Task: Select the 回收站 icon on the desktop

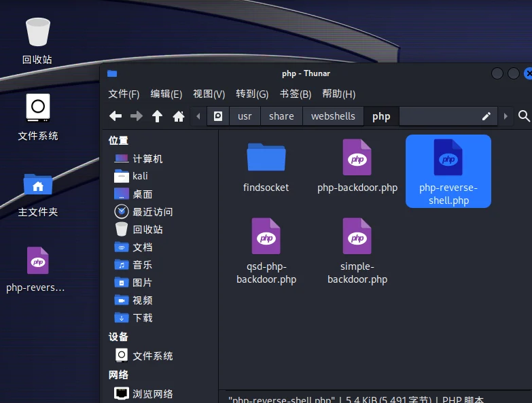Action: point(37,41)
